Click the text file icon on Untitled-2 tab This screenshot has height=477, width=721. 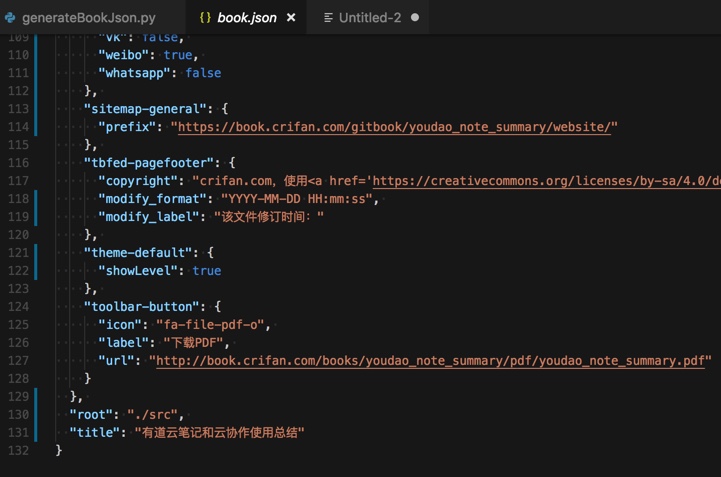tap(328, 18)
